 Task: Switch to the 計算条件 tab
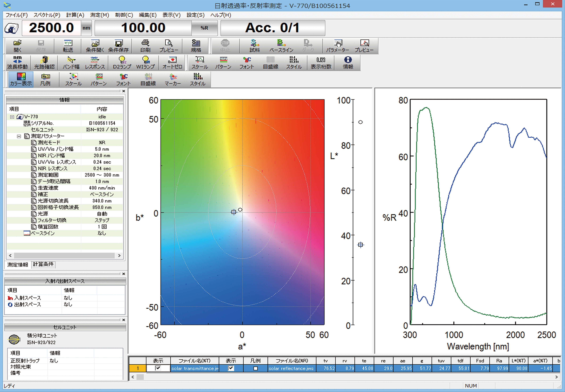point(43,264)
